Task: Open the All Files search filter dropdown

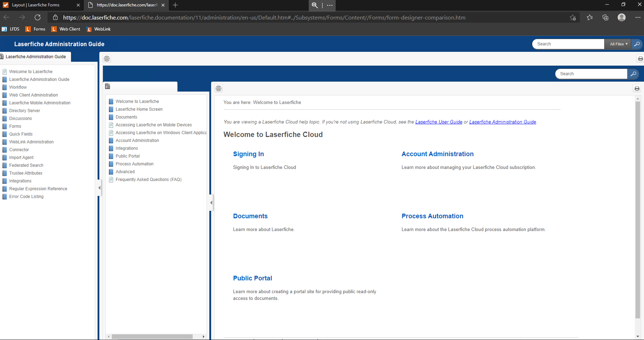Action: 618,44
